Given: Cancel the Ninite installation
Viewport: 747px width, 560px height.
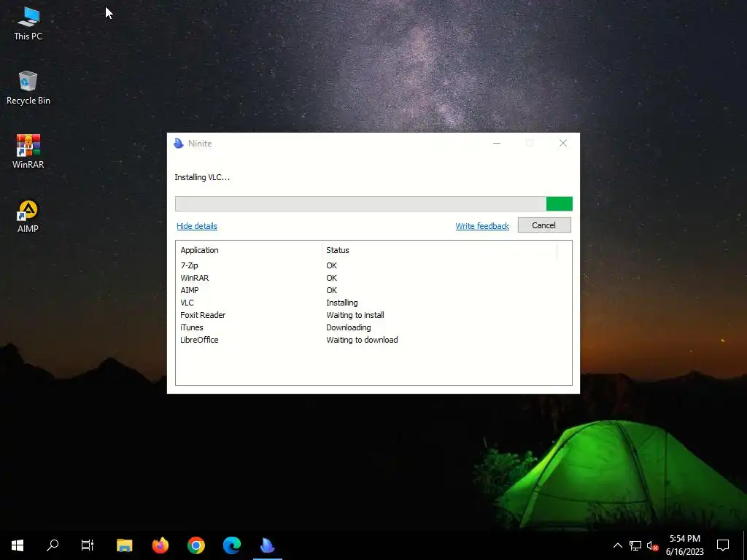Looking at the screenshot, I should 544,225.
